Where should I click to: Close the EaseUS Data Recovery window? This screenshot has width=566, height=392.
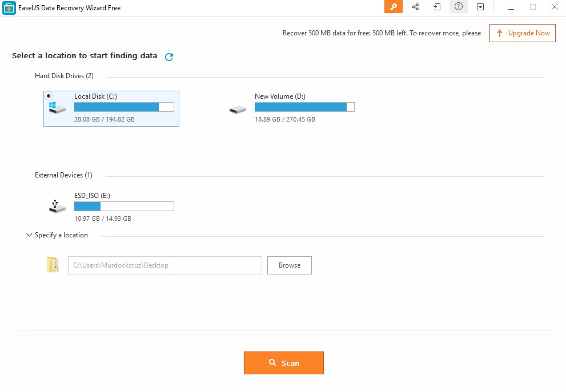tap(555, 7)
